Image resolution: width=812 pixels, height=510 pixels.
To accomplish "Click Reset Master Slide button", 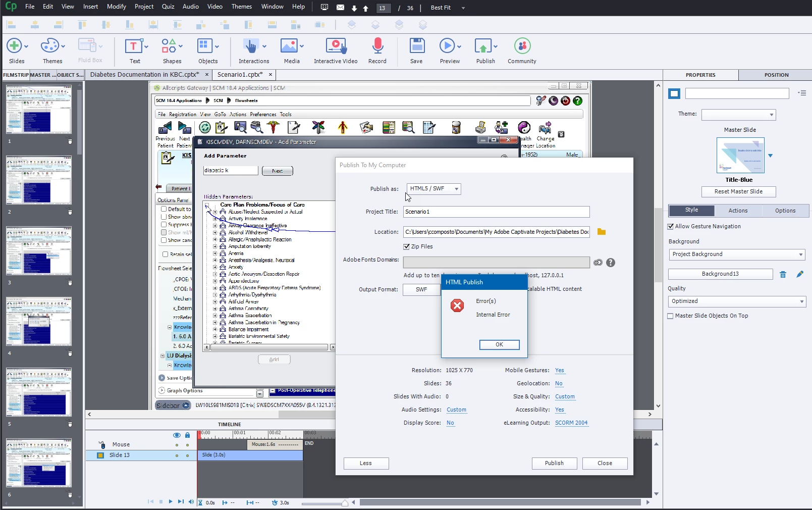I will [738, 191].
